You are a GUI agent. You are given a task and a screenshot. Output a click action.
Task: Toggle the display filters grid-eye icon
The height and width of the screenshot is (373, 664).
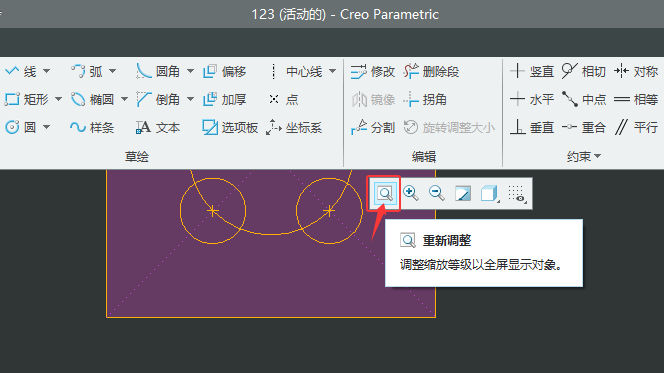click(x=517, y=193)
